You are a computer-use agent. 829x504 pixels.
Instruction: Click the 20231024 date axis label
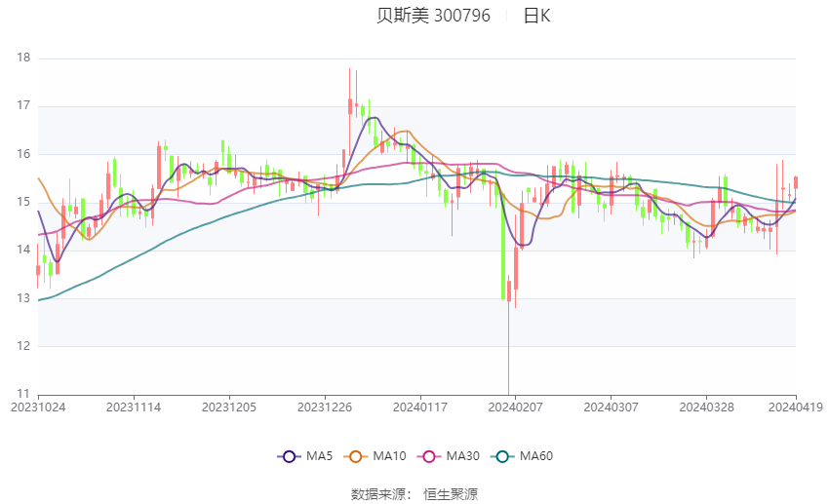(x=38, y=407)
